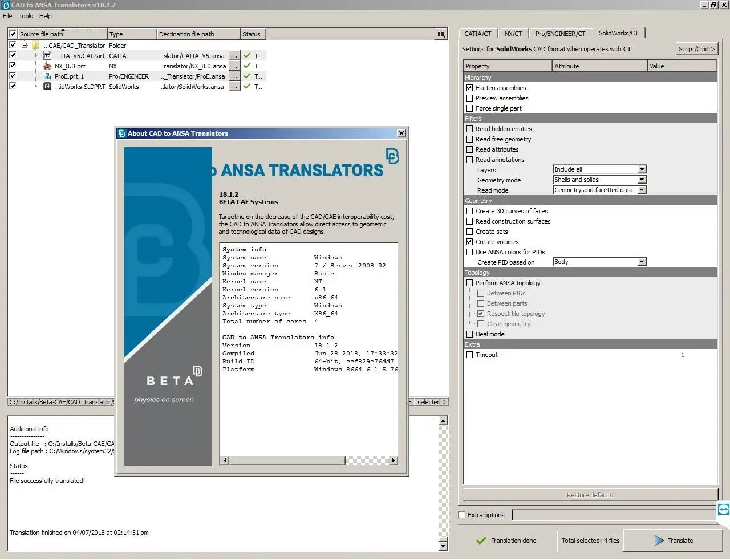The image size is (730, 560).
Task: Browse destination path for ProE.ansa
Action: coord(234,76)
